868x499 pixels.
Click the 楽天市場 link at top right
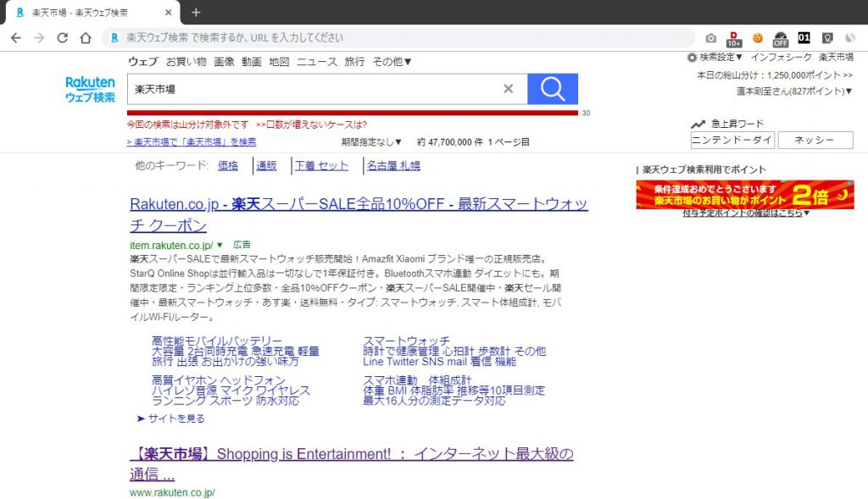(x=836, y=57)
